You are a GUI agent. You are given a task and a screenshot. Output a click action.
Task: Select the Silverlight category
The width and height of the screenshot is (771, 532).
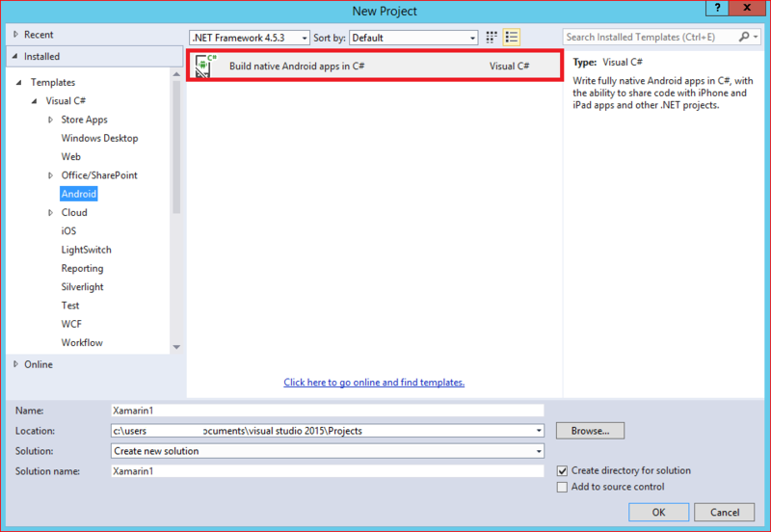(x=82, y=286)
